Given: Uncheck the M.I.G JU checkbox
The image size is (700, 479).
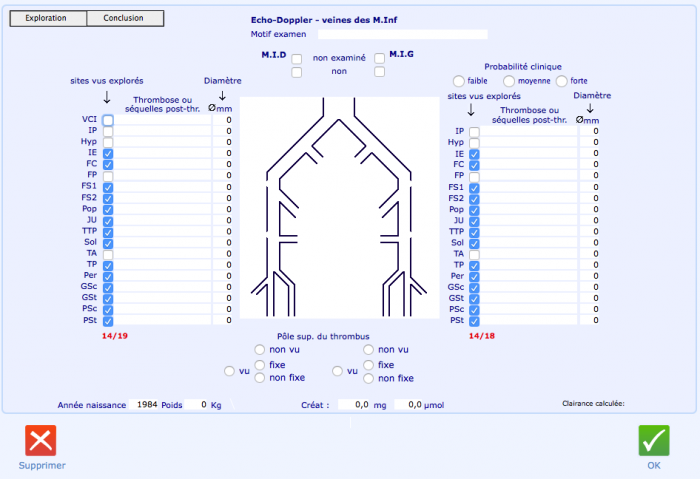Looking at the screenshot, I should point(474,221).
